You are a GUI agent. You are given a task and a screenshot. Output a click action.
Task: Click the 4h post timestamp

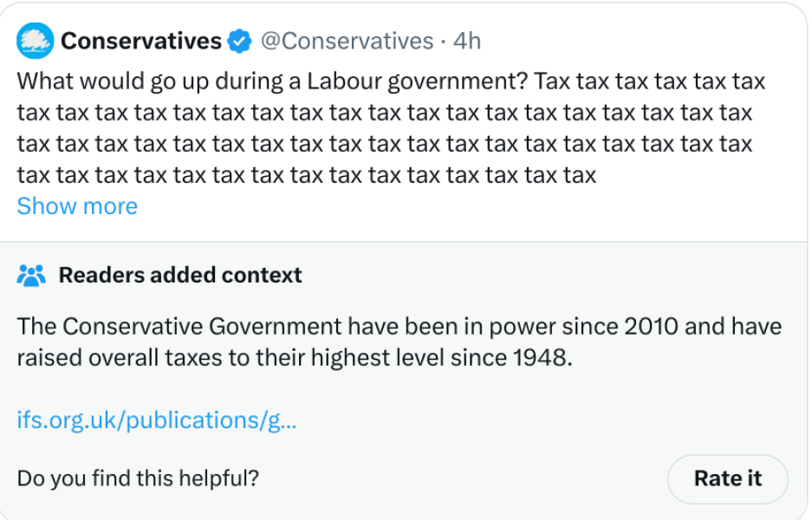(467, 41)
